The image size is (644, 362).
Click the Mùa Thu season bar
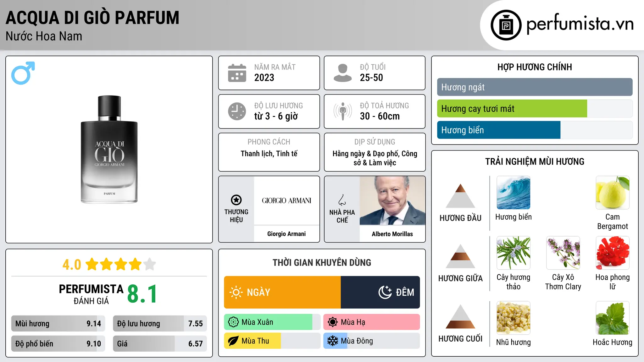tap(272, 341)
